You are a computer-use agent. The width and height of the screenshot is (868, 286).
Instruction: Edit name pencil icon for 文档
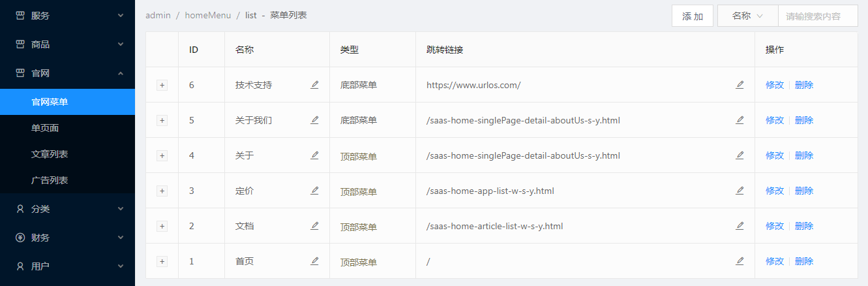[x=315, y=225]
